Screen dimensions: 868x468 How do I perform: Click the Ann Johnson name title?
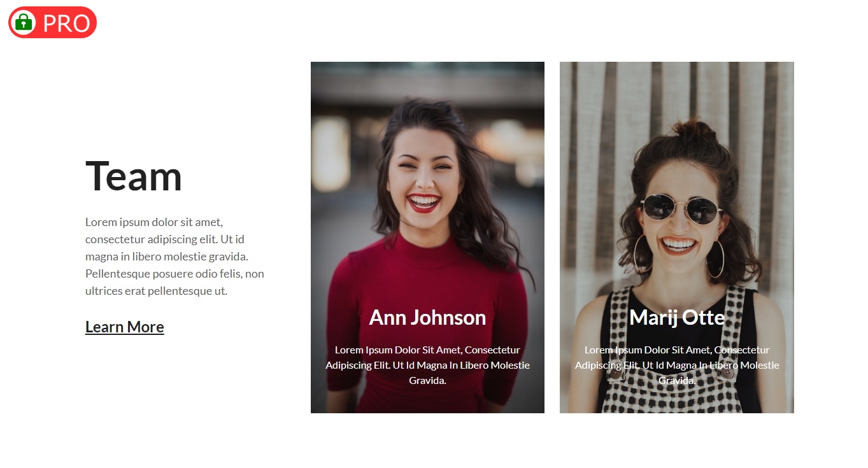(427, 317)
